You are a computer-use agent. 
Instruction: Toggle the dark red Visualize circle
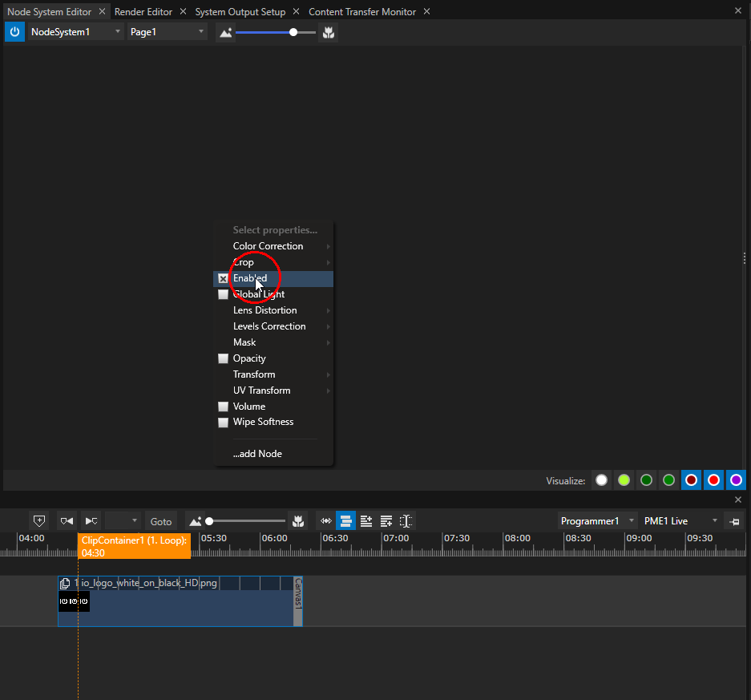coord(691,480)
